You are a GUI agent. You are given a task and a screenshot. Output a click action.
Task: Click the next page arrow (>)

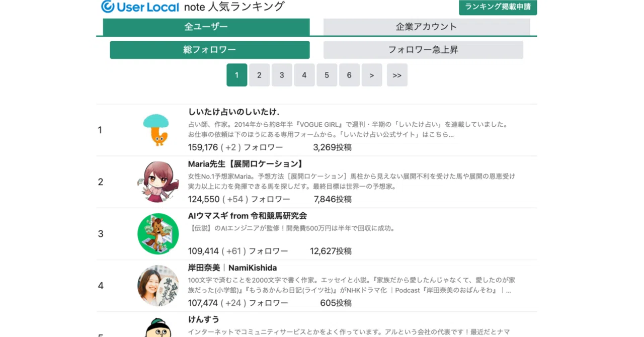point(372,75)
